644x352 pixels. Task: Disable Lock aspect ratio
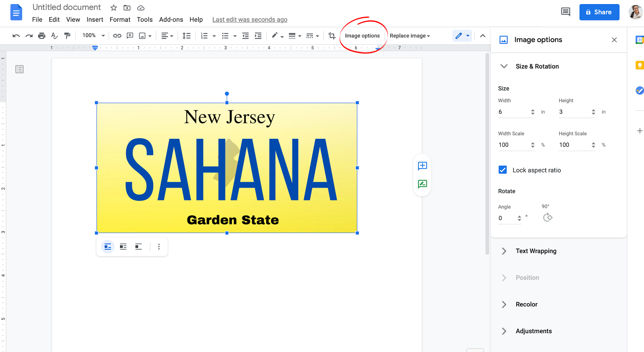(502, 169)
